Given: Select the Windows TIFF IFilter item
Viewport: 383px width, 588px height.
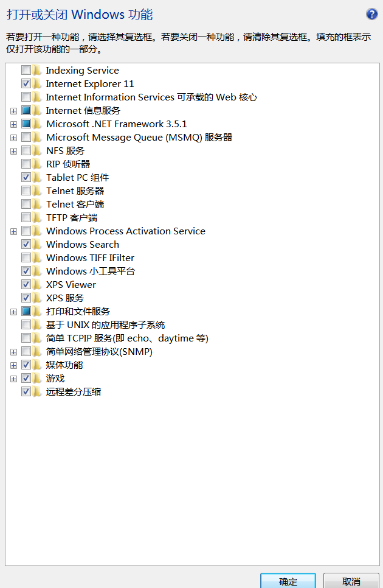Looking at the screenshot, I should tap(90, 258).
